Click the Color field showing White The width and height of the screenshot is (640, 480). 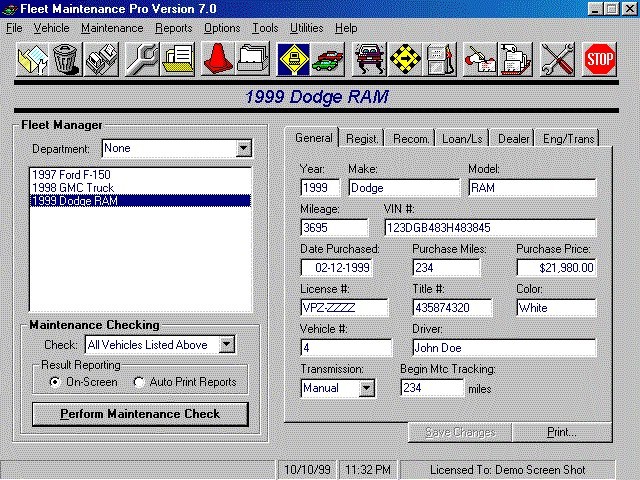pyautogui.click(x=556, y=308)
